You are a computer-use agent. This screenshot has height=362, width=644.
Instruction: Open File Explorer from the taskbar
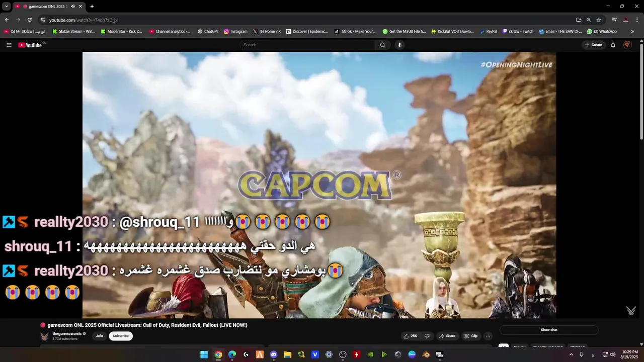click(287, 354)
